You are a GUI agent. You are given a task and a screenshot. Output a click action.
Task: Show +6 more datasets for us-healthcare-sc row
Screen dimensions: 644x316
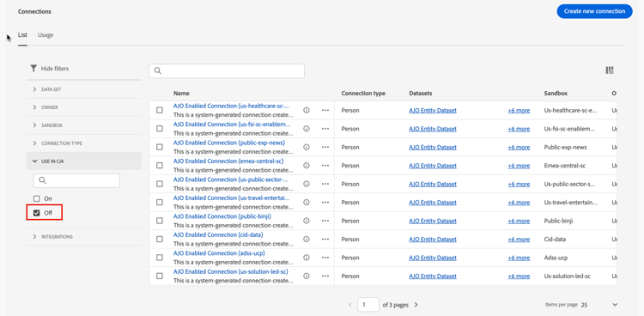tap(519, 110)
